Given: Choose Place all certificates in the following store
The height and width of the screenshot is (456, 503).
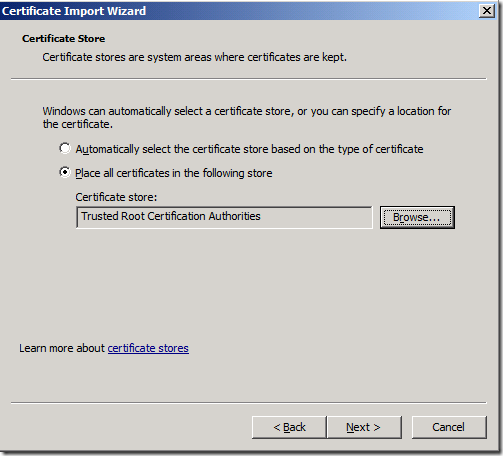Looking at the screenshot, I should pyautogui.click(x=65, y=172).
